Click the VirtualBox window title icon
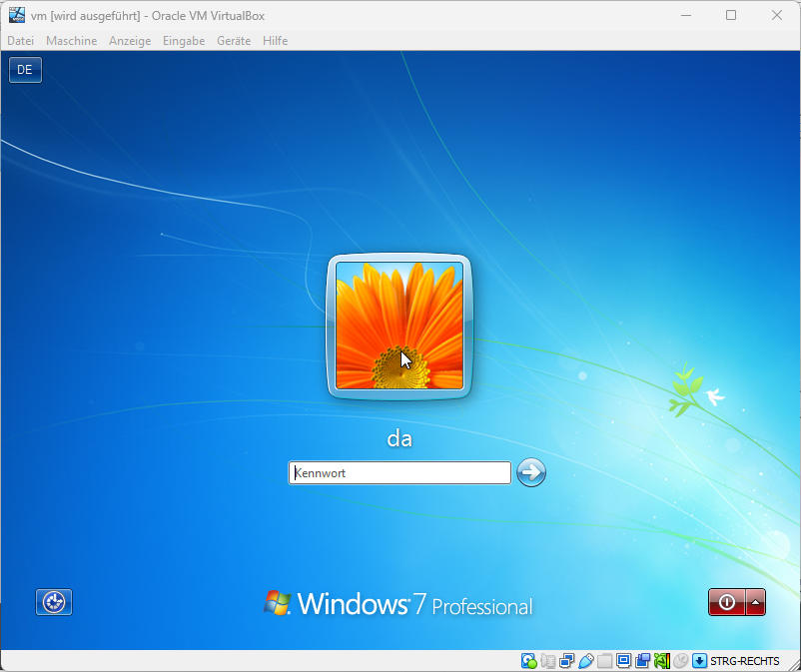 click(x=17, y=15)
